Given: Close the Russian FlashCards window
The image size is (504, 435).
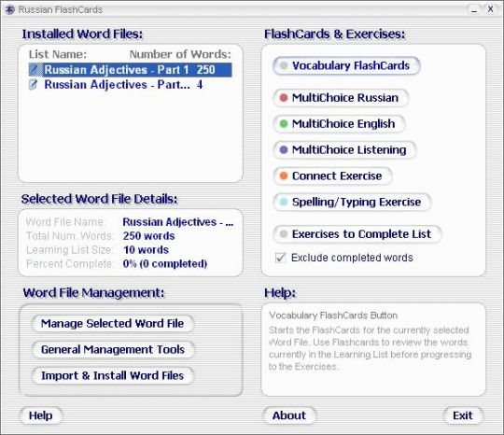Looking at the screenshot, I should pos(491,9).
